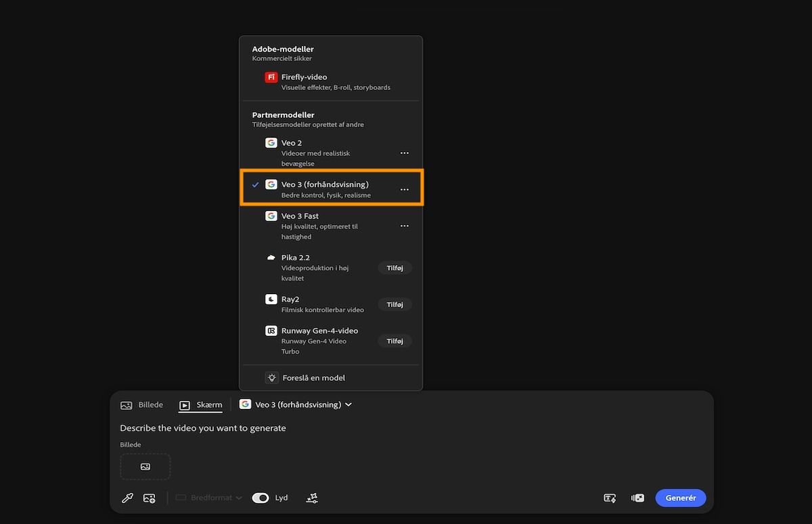The width and height of the screenshot is (812, 524).
Task: Open more options for Veo 3 (forhåndsvisning)
Action: point(404,190)
